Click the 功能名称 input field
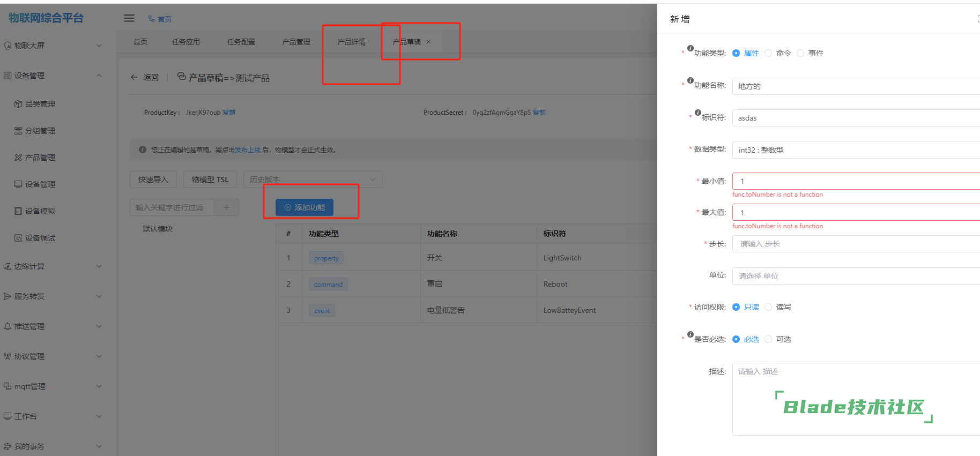Image resolution: width=980 pixels, height=456 pixels. (x=856, y=86)
